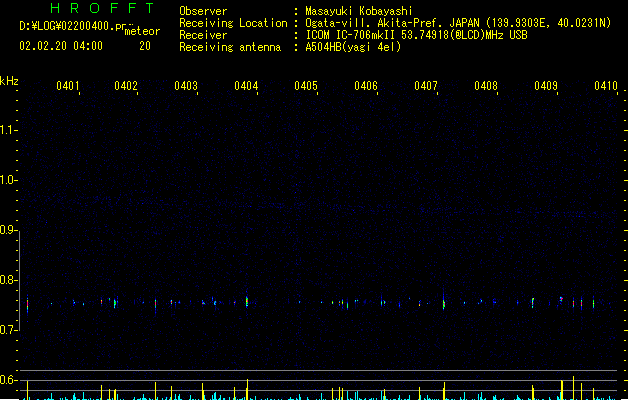Click the 0.9 kHz axis label
This screenshot has width=629, height=400.
(7, 230)
